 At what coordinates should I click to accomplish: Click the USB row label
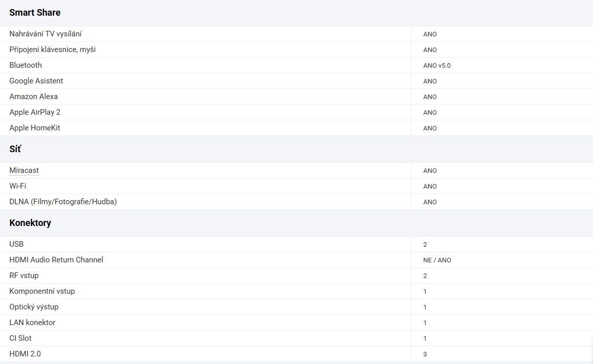coord(17,244)
